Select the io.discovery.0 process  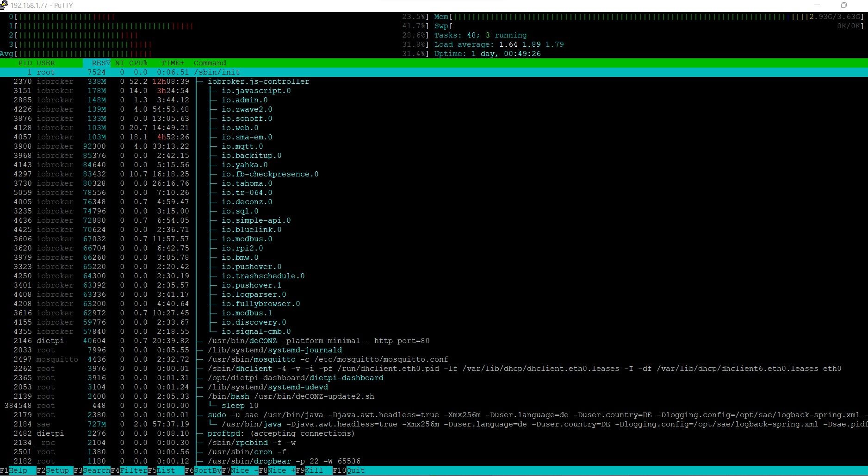tap(434, 322)
